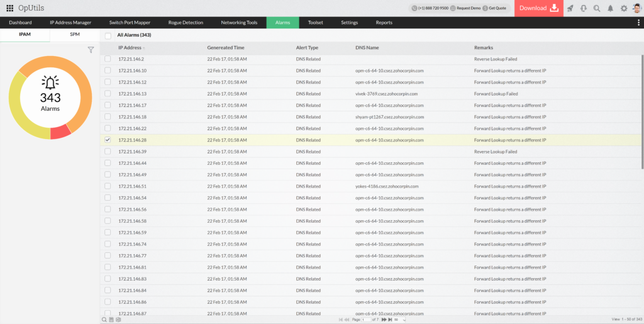Switch to the SPM tab

pos(74,35)
